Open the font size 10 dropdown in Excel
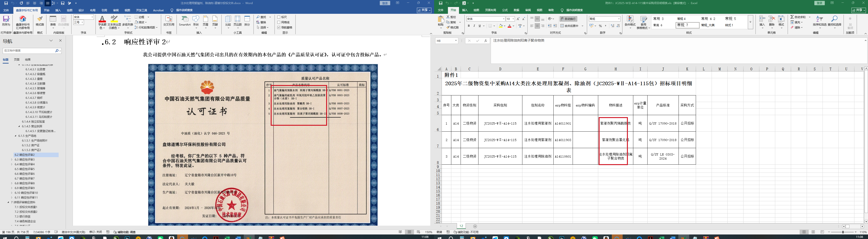The height and width of the screenshot is (239, 868). point(513,19)
